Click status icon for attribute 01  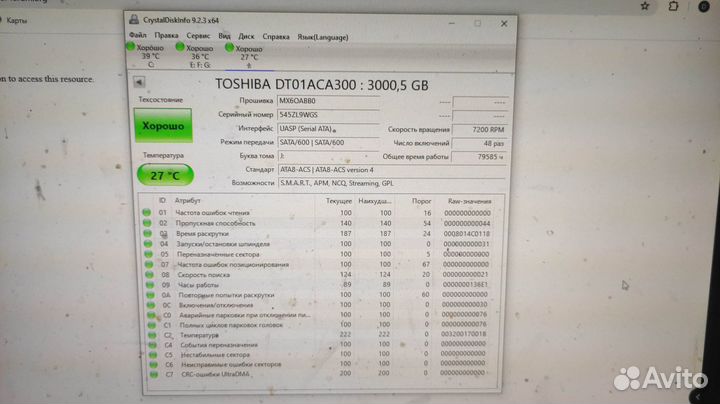tap(146, 213)
